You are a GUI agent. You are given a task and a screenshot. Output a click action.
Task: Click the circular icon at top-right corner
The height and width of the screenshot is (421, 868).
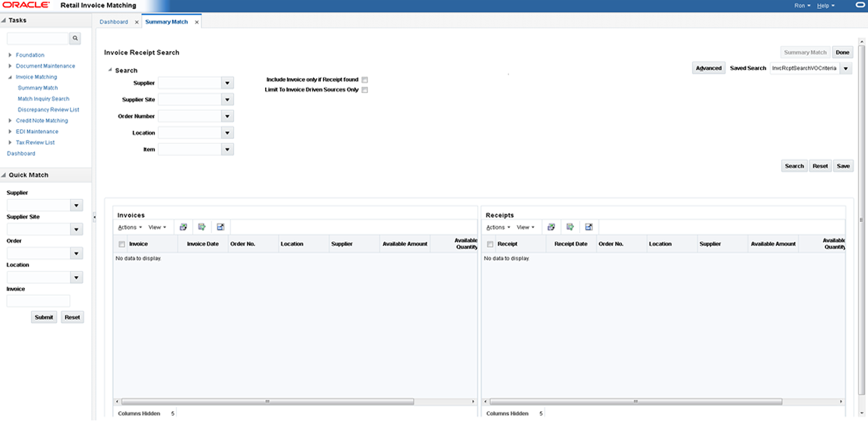860,5
